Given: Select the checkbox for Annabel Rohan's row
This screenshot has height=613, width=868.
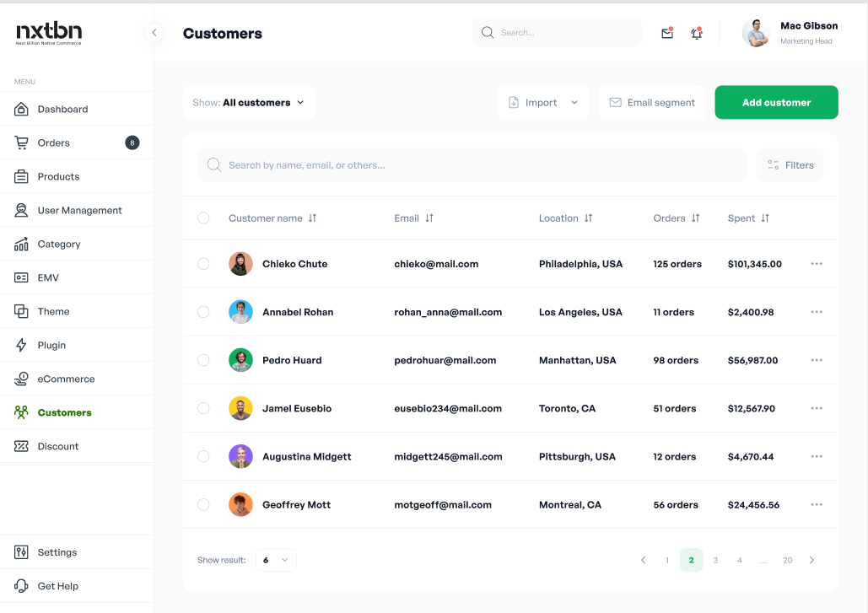Looking at the screenshot, I should click(203, 312).
